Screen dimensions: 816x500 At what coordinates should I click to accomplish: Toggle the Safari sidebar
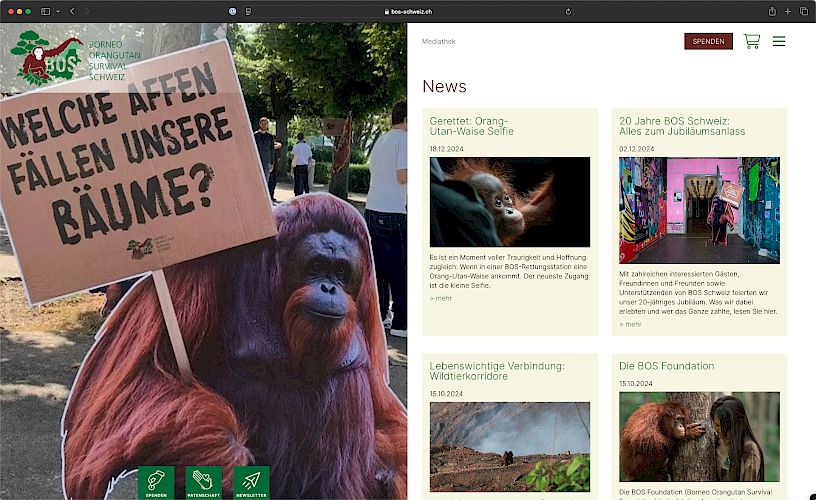point(46,11)
